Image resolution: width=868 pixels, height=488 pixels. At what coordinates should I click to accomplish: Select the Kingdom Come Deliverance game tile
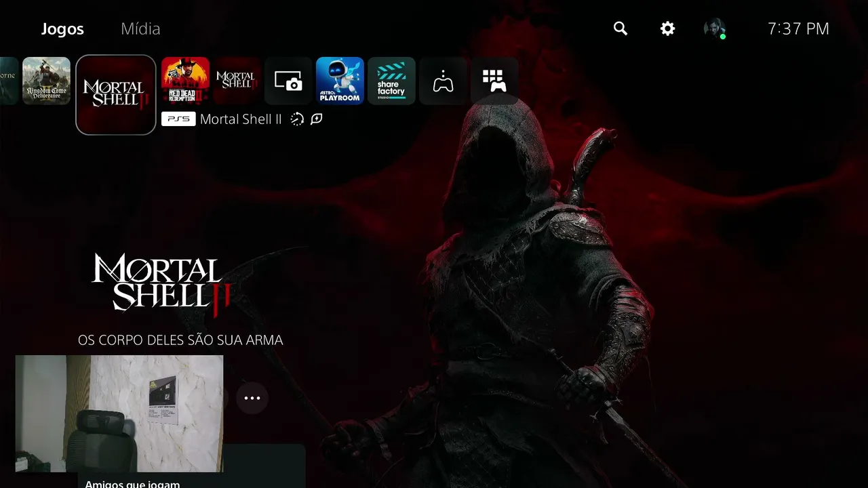pos(46,81)
